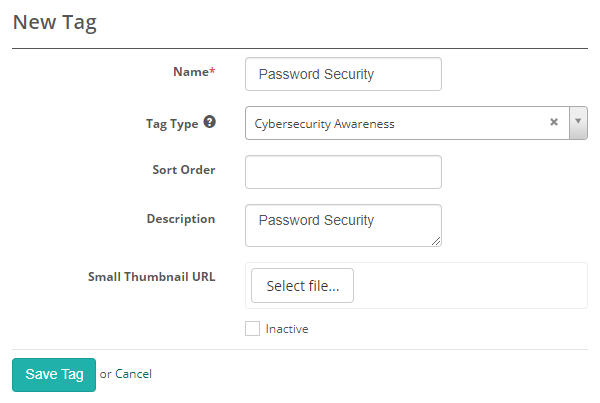This screenshot has width=600, height=403.
Task: Click the Description textarea resize grip
Action: click(436, 241)
